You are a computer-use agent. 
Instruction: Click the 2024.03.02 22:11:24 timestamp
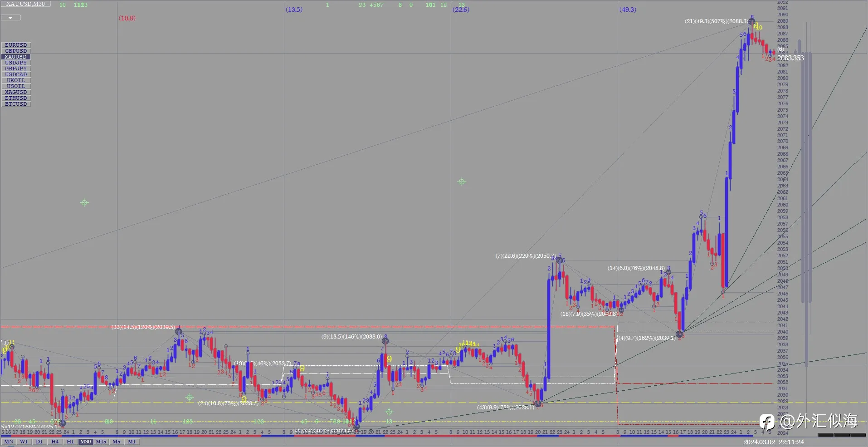(774, 442)
